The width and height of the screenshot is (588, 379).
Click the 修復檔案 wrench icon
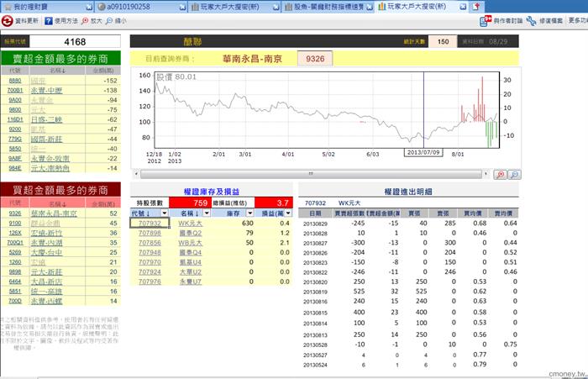coord(531,21)
